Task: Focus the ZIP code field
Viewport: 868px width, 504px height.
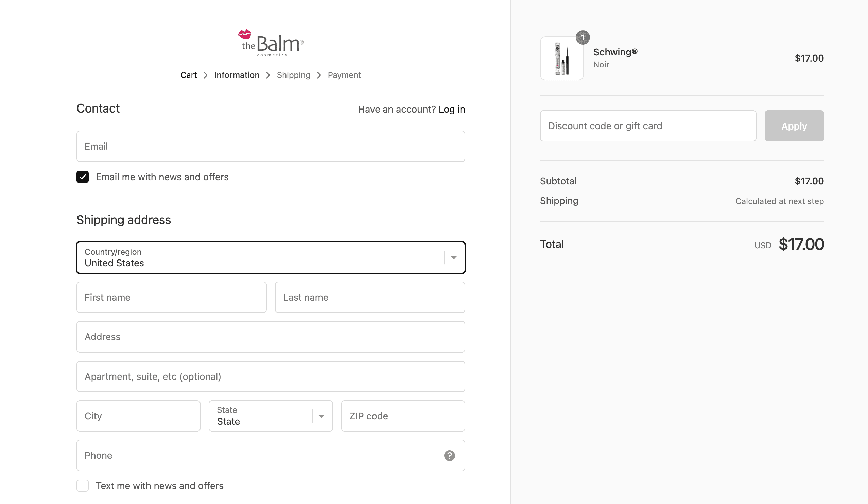Action: pyautogui.click(x=403, y=416)
